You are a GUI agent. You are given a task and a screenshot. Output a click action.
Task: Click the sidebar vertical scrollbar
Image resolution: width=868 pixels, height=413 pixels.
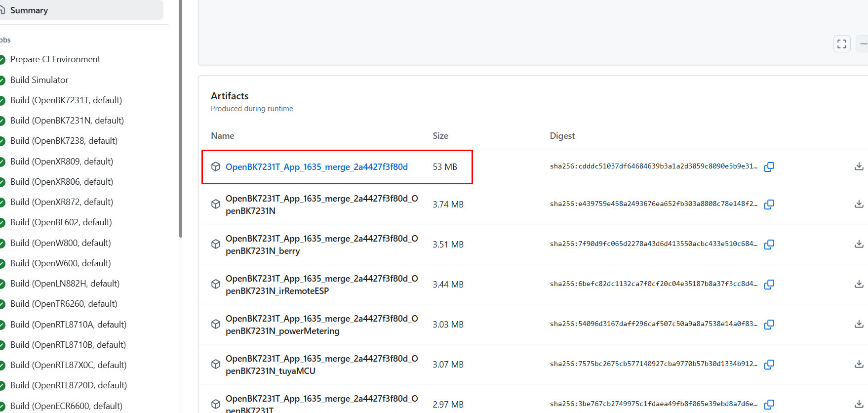[x=181, y=119]
